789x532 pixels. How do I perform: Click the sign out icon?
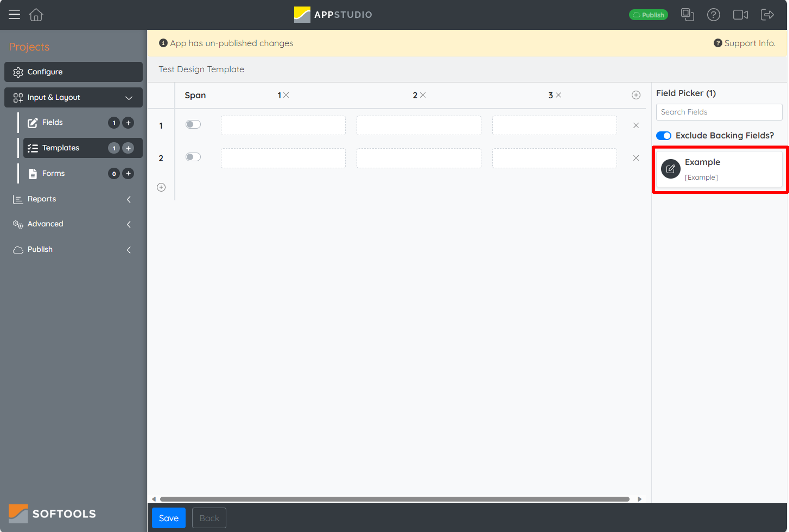coord(767,15)
